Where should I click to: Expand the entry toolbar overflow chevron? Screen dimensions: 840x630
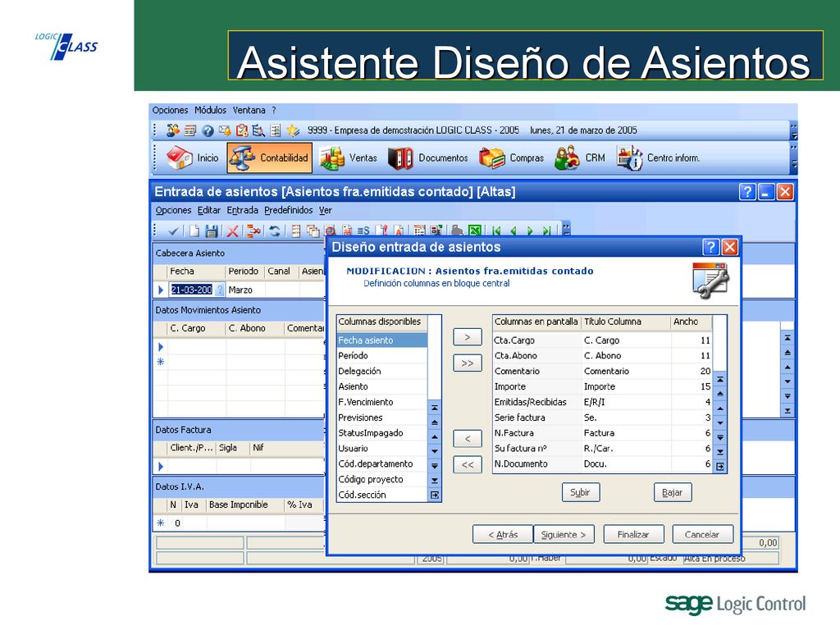pos(566,228)
